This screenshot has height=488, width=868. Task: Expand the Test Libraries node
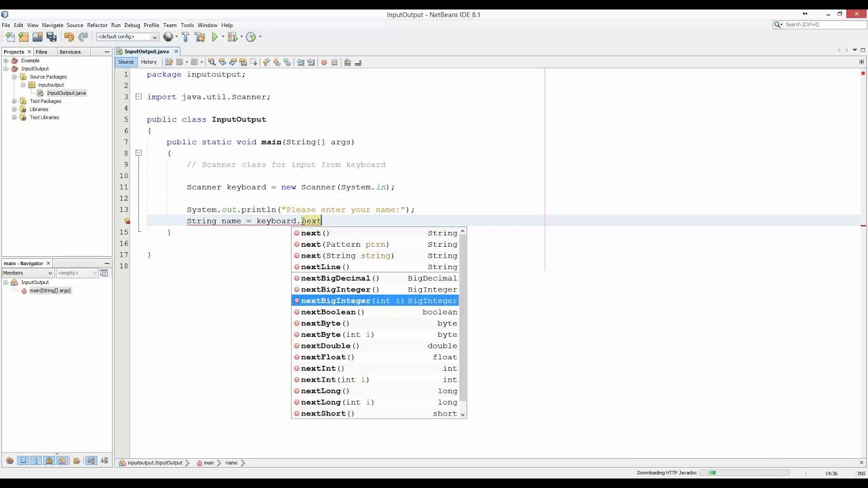pos(14,117)
